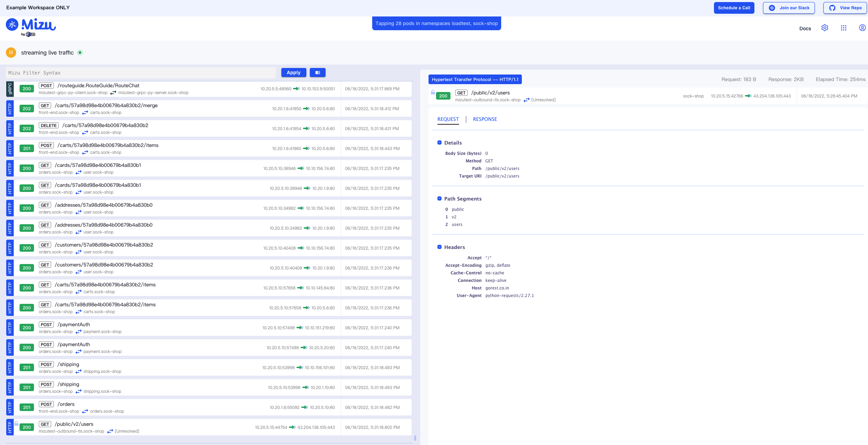This screenshot has height=445, width=868.
Task: Click the Schedule a Call button
Action: click(734, 8)
